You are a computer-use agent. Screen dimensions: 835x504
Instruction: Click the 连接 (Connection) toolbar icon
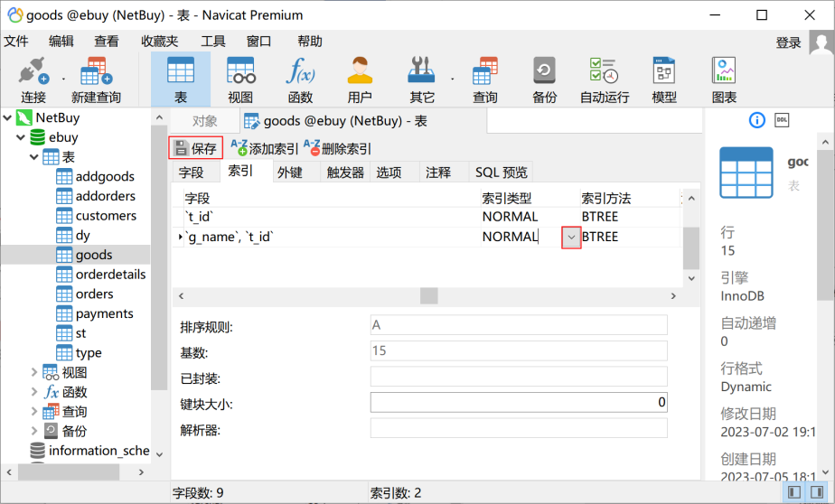point(33,79)
